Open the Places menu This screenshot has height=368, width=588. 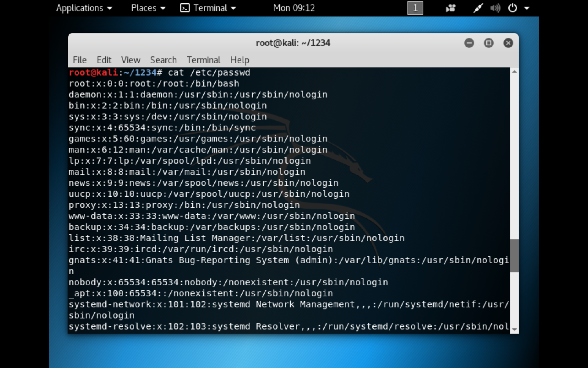(x=148, y=8)
